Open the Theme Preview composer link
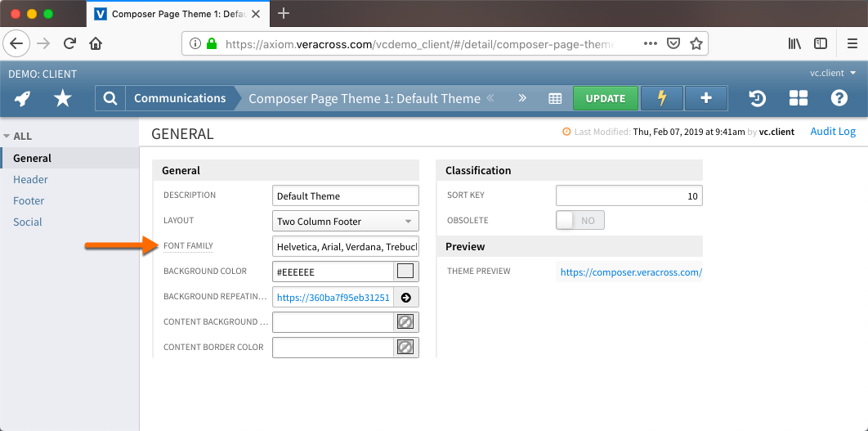Viewport: 868px width, 431px height. pyautogui.click(x=631, y=272)
